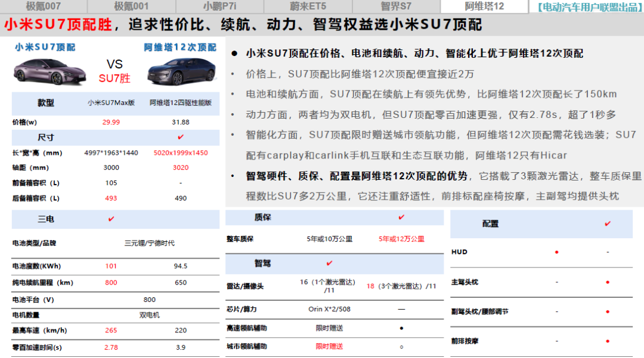This screenshot has height=358, width=644.
Task: Click the range value 650
Action: 181,282
